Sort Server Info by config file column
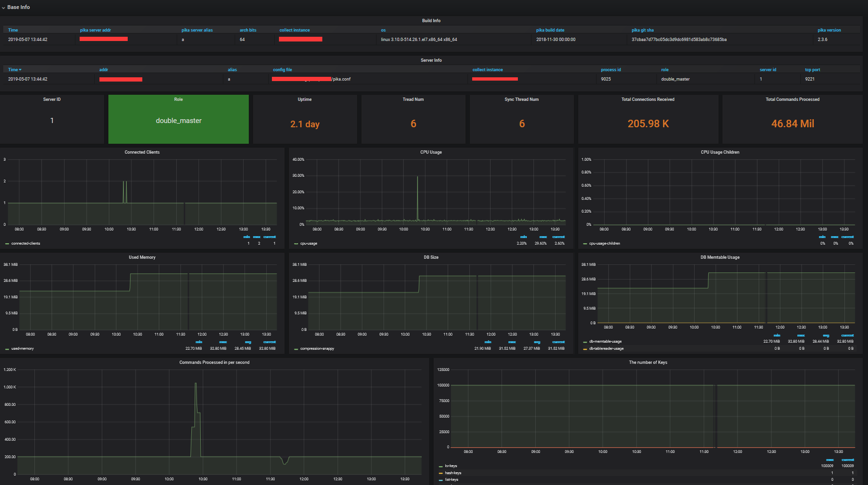The height and width of the screenshot is (485, 868). (282, 70)
